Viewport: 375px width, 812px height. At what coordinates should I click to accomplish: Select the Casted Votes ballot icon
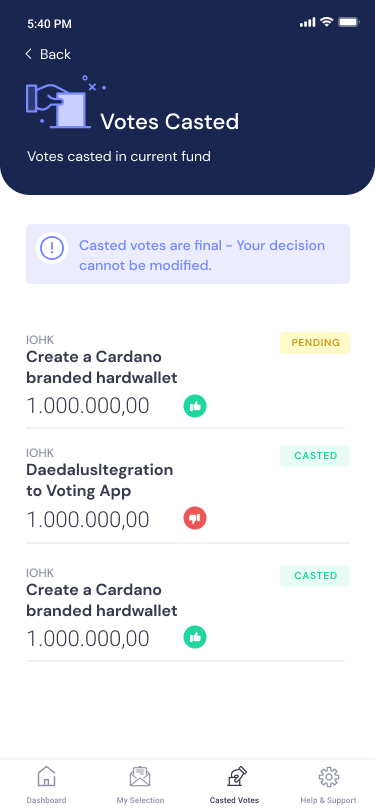tap(235, 777)
